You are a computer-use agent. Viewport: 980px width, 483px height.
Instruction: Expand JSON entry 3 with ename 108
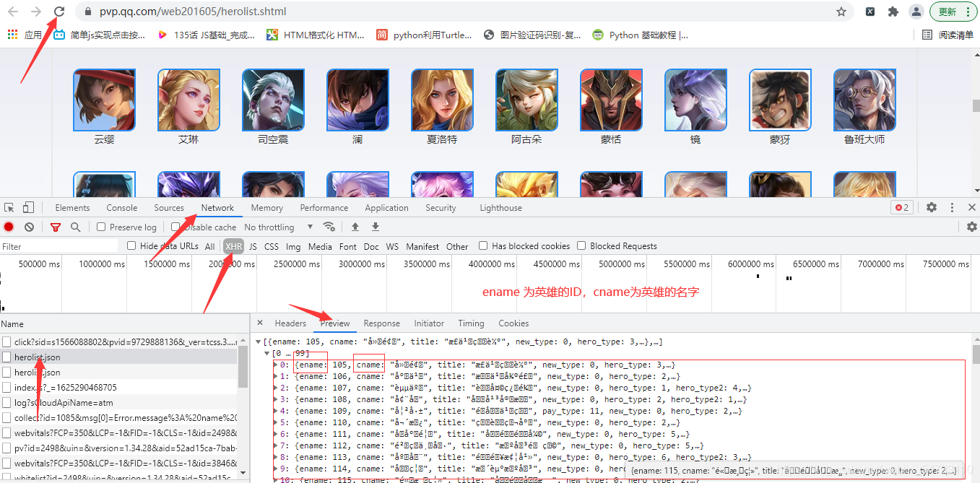[275, 399]
